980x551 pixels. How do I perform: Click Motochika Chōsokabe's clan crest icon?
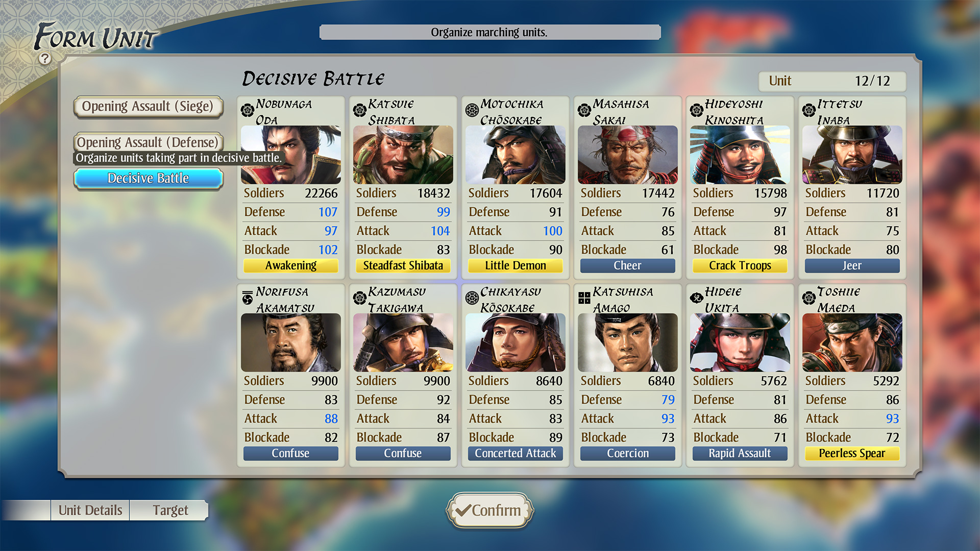pyautogui.click(x=472, y=110)
